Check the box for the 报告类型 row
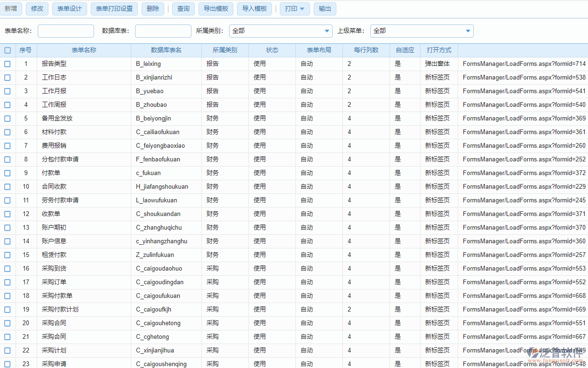The image size is (588, 368). click(x=8, y=64)
